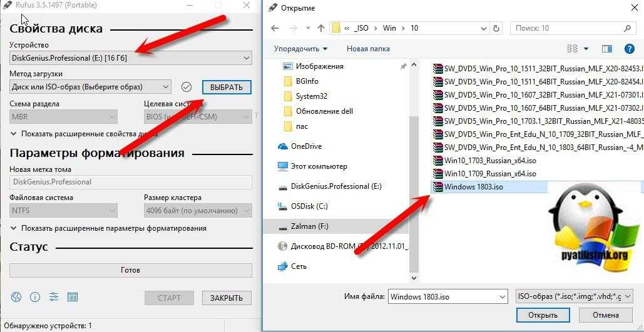Viewport: 644px width, 332px height.
Task: Click the Отмена button
Action: 605,315
